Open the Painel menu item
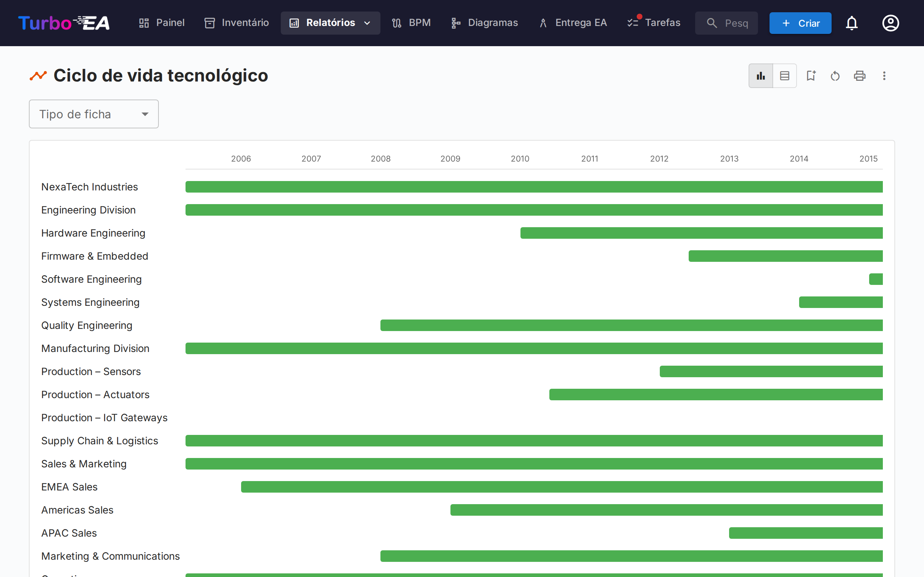 pos(162,23)
